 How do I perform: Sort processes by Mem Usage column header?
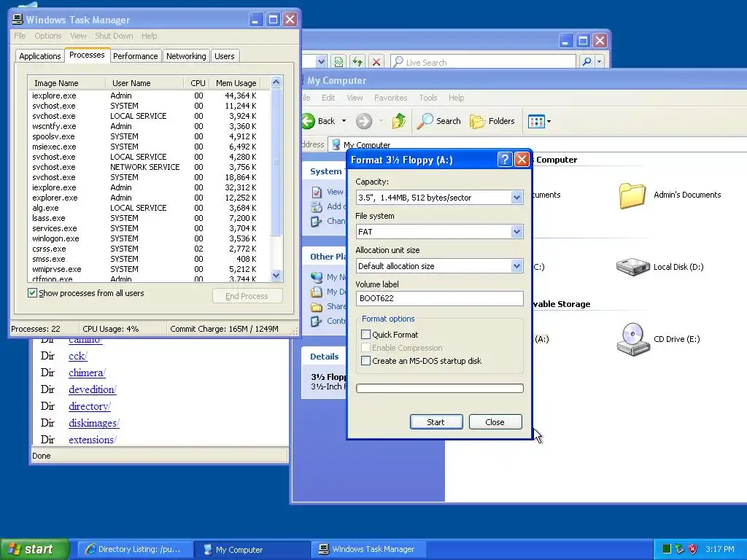(236, 83)
